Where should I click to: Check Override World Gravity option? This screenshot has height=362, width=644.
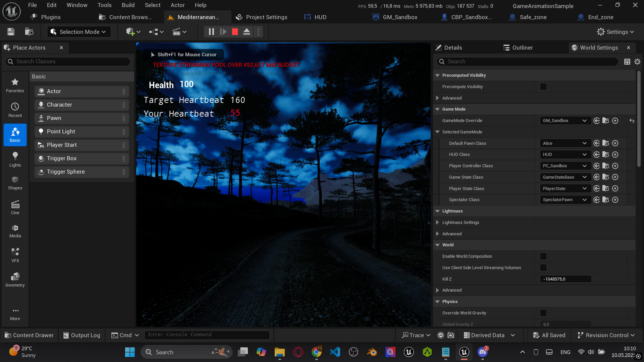[543, 313]
